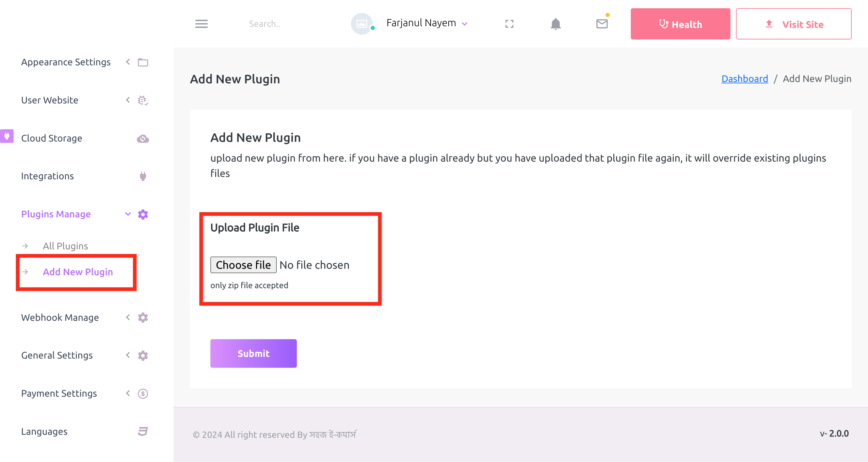Open All Plugins menu item
Screen dimensions: 868x462
65,246
